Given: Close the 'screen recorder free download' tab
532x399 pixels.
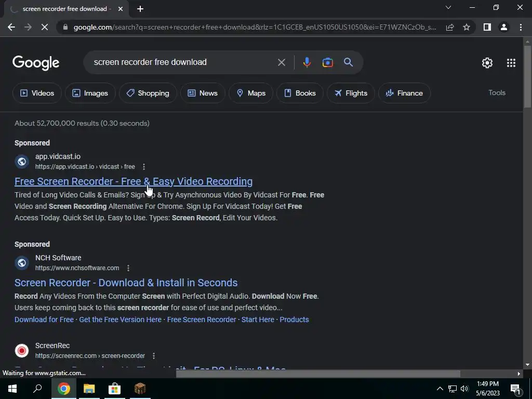Looking at the screenshot, I should 121,9.
